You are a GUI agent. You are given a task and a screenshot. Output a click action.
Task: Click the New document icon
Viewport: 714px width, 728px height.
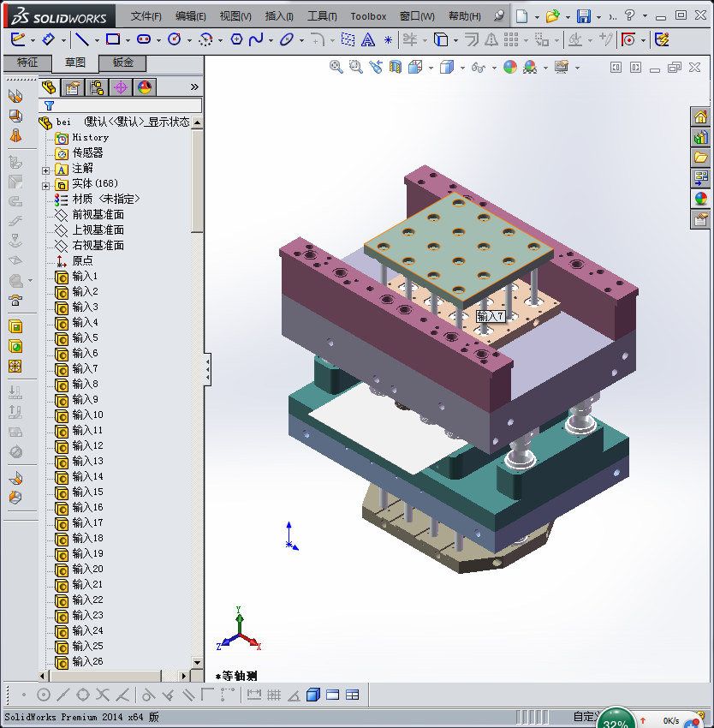coord(522,16)
